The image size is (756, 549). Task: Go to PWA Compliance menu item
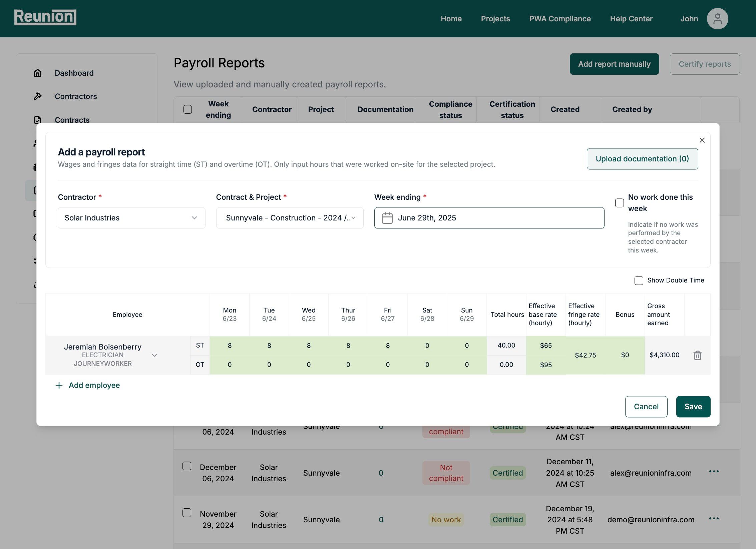559,19
